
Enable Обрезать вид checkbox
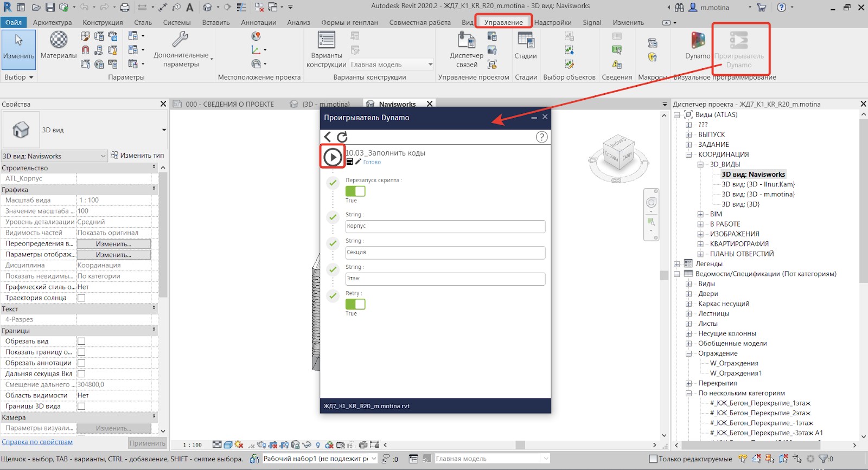(x=81, y=341)
